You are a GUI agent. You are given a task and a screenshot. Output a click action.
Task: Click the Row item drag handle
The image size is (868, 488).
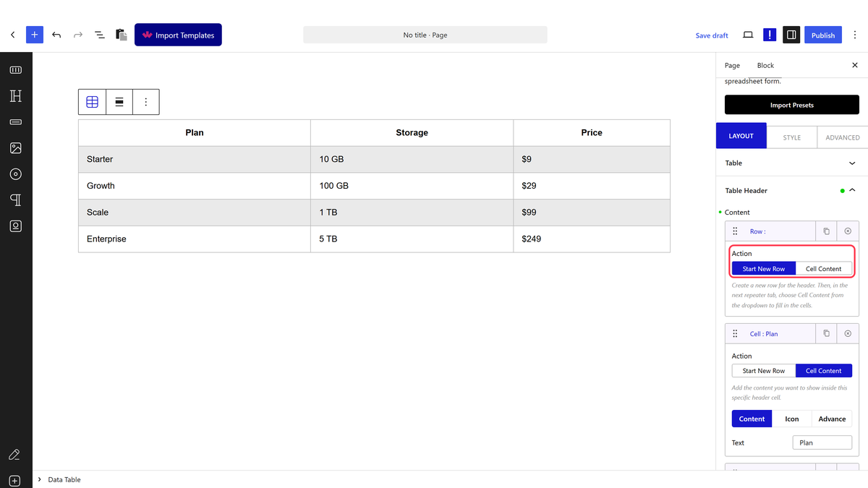pyautogui.click(x=735, y=231)
